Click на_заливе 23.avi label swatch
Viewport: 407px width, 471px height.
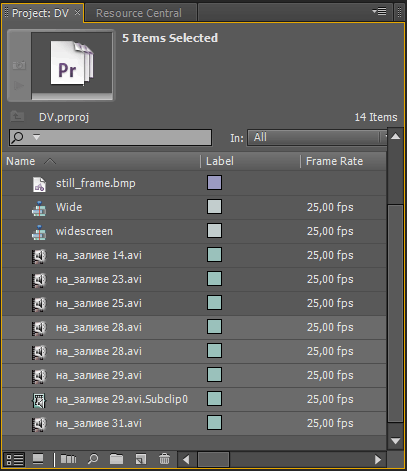point(214,279)
